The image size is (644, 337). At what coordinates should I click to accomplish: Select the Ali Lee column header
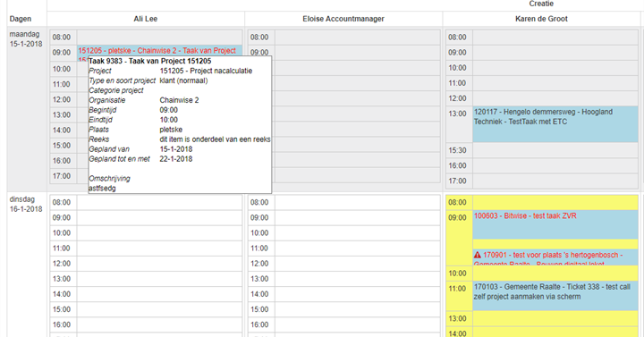pyautogui.click(x=146, y=19)
